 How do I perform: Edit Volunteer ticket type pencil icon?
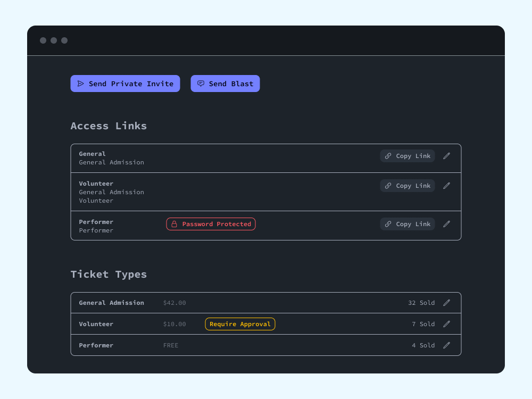coord(446,324)
